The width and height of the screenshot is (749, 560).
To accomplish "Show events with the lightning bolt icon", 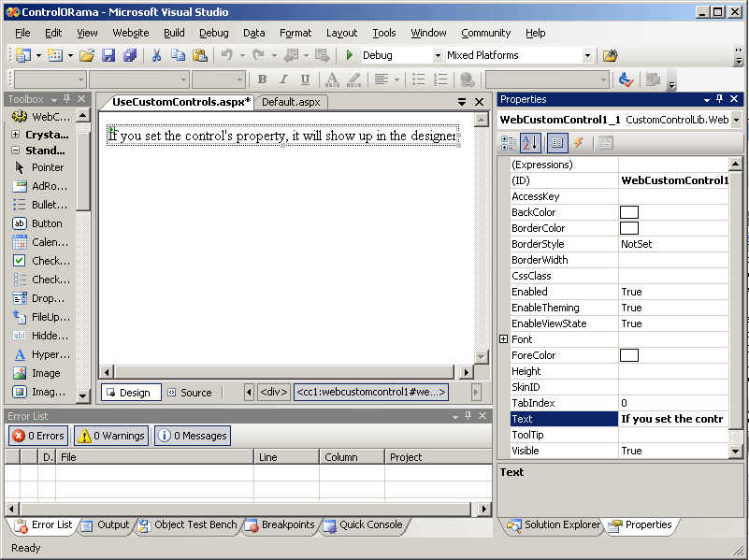I will (x=579, y=143).
